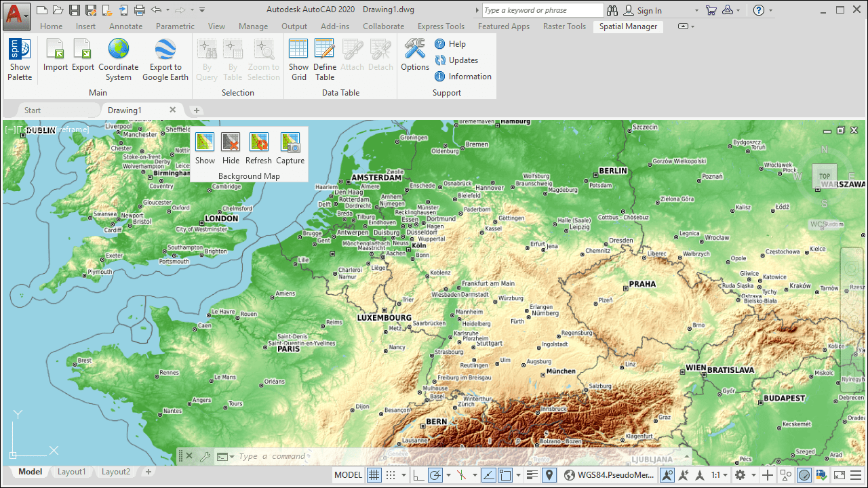Undo the last action

(156, 10)
